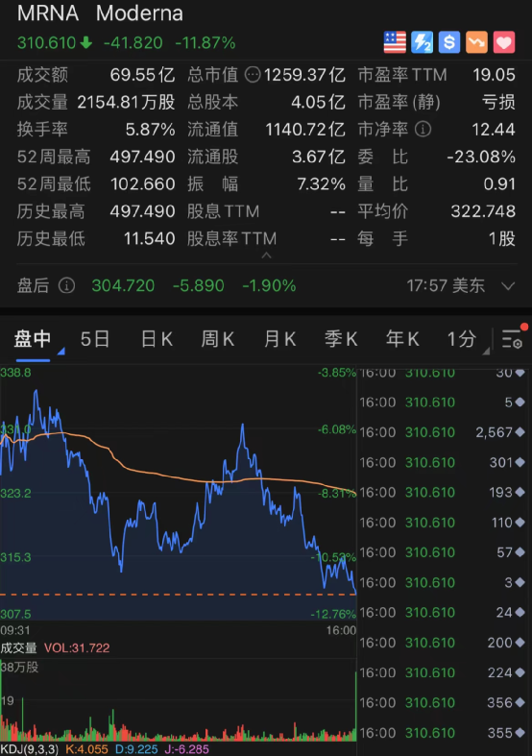
Task: Tap the 总市值 value 1259.37亿
Action: (x=304, y=75)
